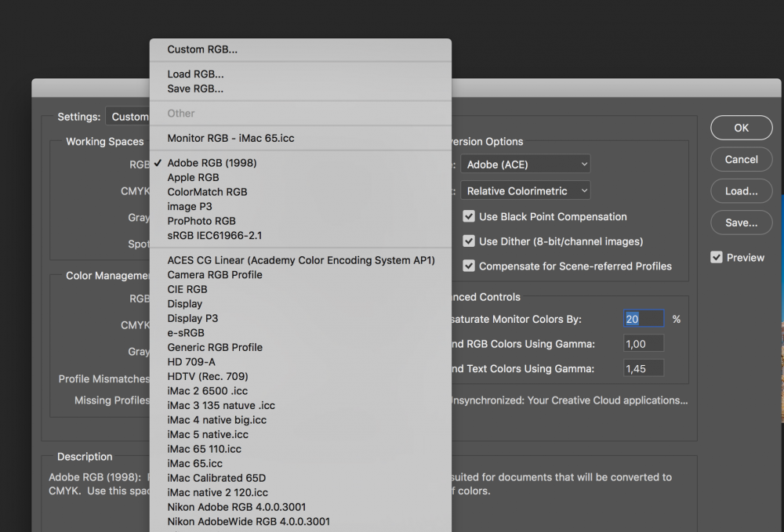The image size is (784, 532).
Task: Open the Settings Custom dropdown
Action: point(128,117)
